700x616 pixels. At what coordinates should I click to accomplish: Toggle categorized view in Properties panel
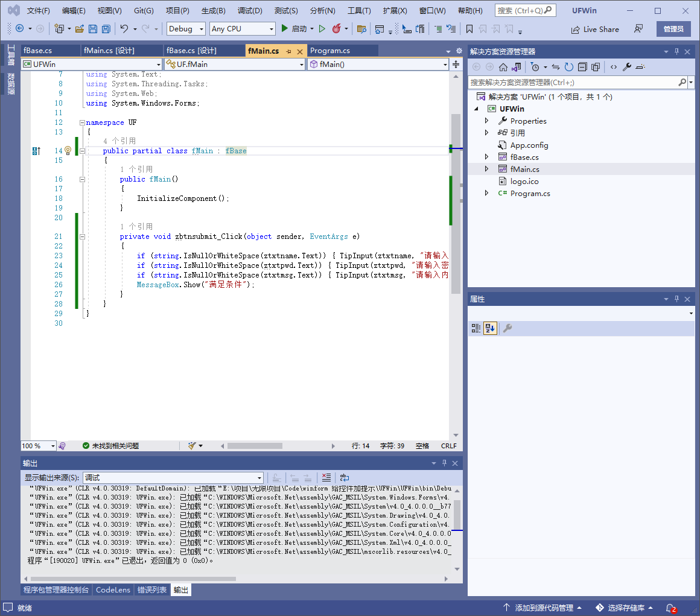click(476, 329)
